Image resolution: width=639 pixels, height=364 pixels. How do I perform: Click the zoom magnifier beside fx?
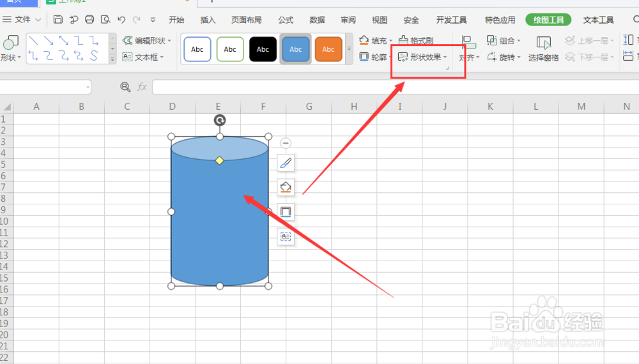(125, 87)
